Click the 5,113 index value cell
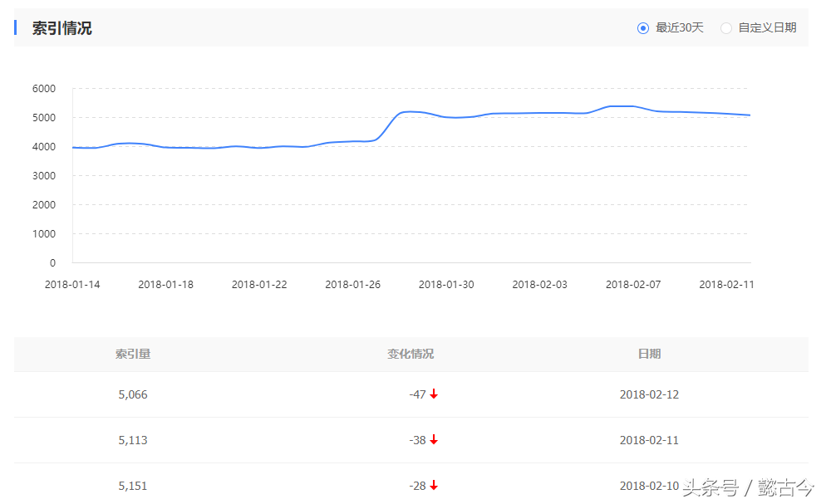 pos(133,440)
